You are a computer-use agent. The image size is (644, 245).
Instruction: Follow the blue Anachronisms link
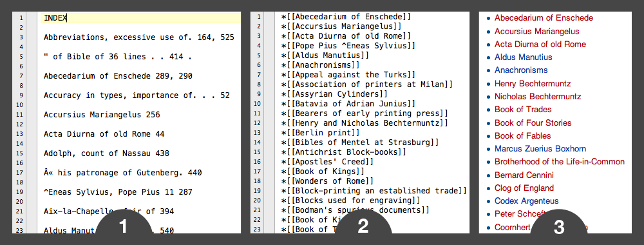[x=521, y=70]
